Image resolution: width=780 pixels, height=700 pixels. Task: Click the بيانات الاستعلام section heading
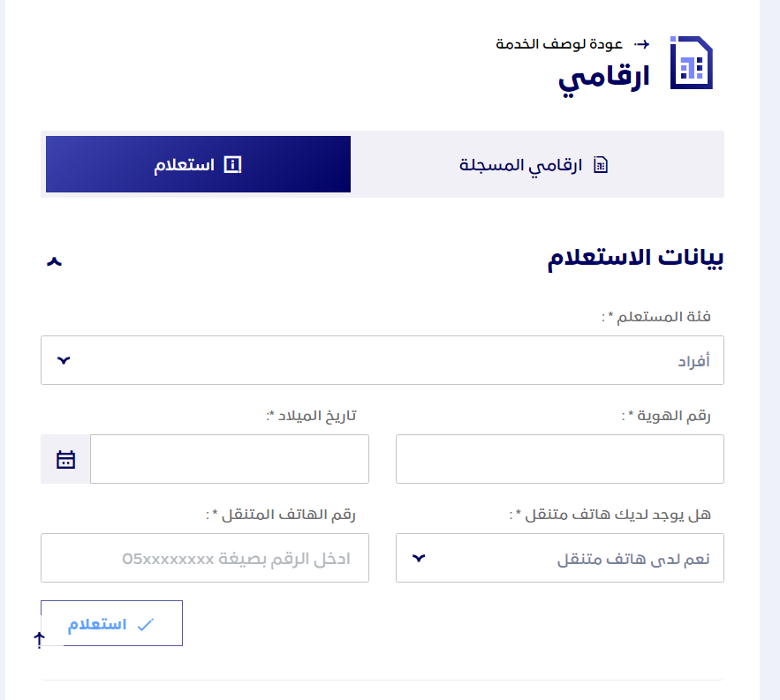click(635, 258)
